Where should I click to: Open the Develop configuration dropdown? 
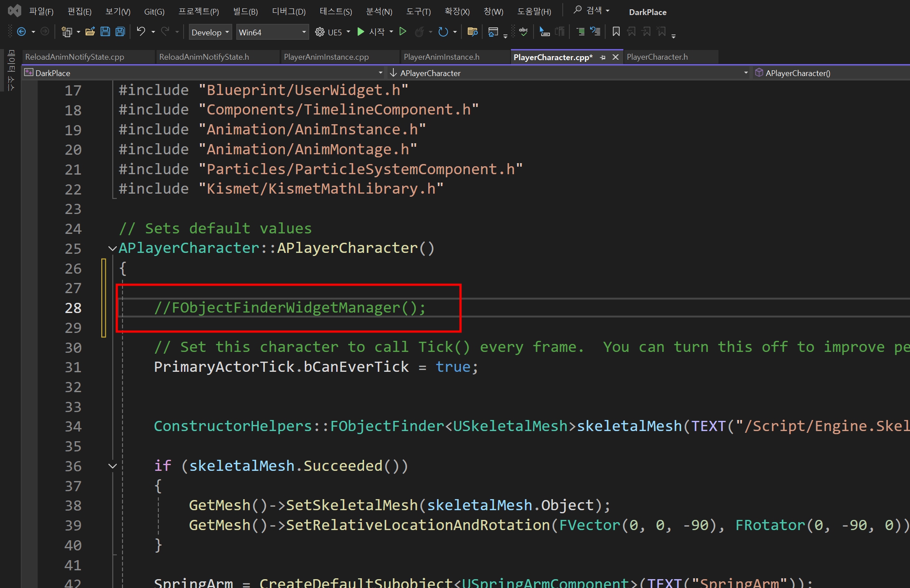point(210,32)
